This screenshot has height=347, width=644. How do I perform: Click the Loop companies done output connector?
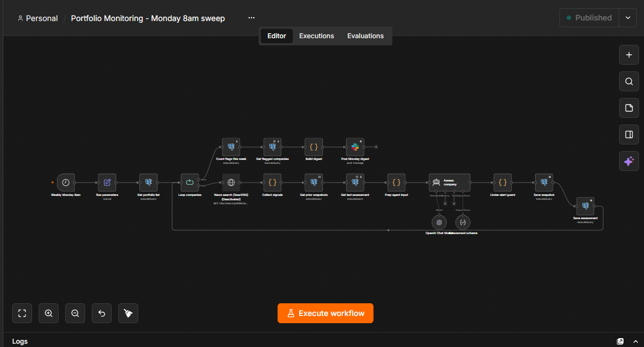coord(199,179)
